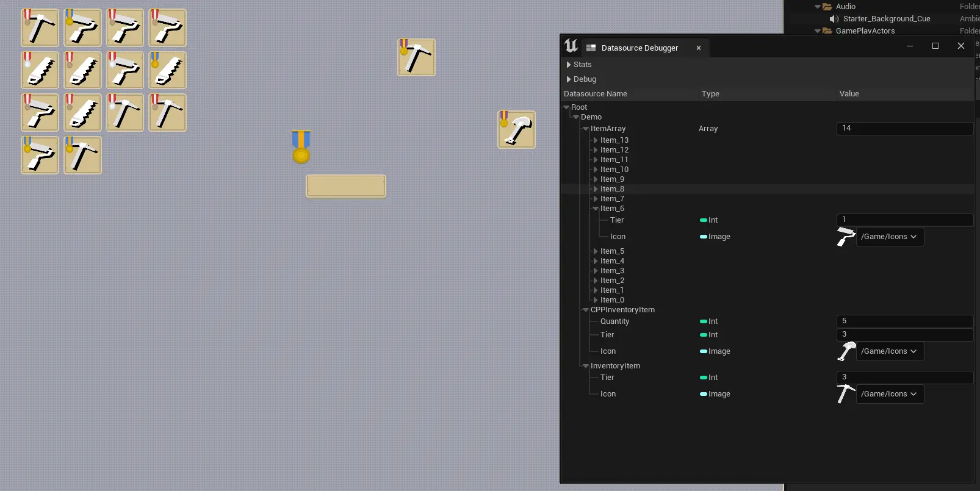Close the Datasource Debugger tab
The width and height of the screenshot is (980, 491).
tap(699, 48)
